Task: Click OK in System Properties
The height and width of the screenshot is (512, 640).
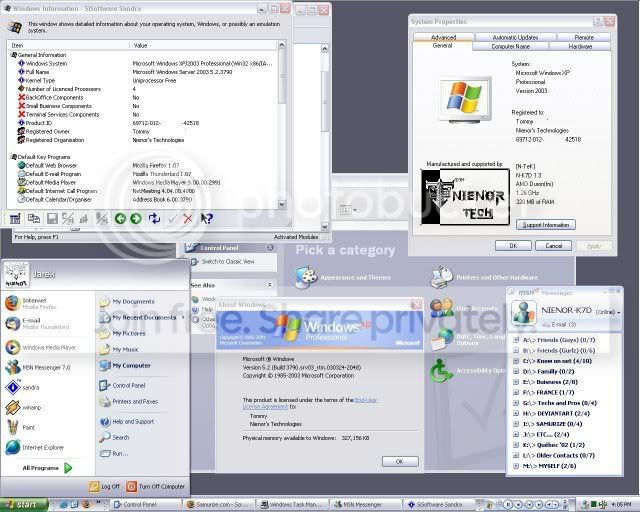Action: pos(513,246)
